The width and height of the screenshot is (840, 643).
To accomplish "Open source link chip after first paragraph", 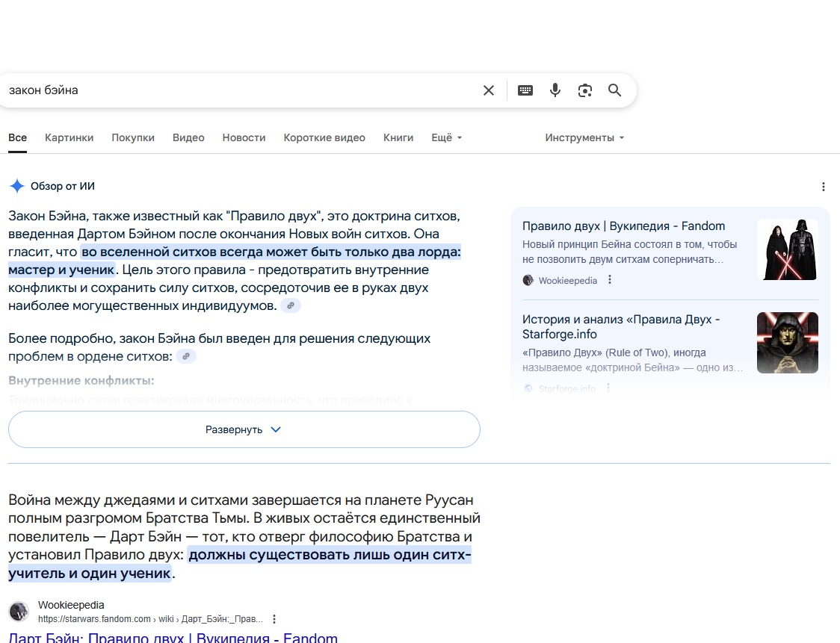I will pos(291,305).
